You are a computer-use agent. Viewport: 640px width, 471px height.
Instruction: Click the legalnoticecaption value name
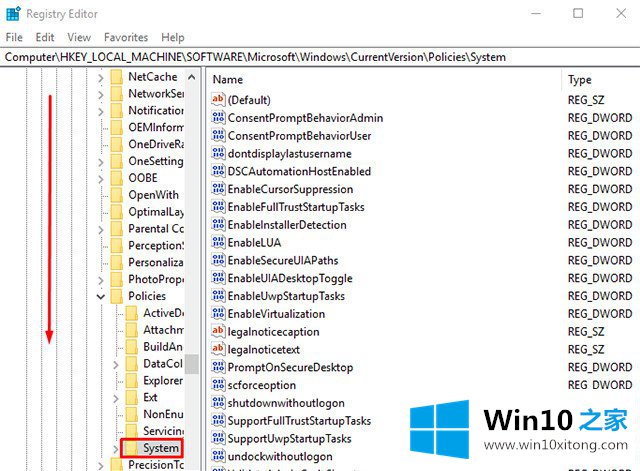click(273, 332)
